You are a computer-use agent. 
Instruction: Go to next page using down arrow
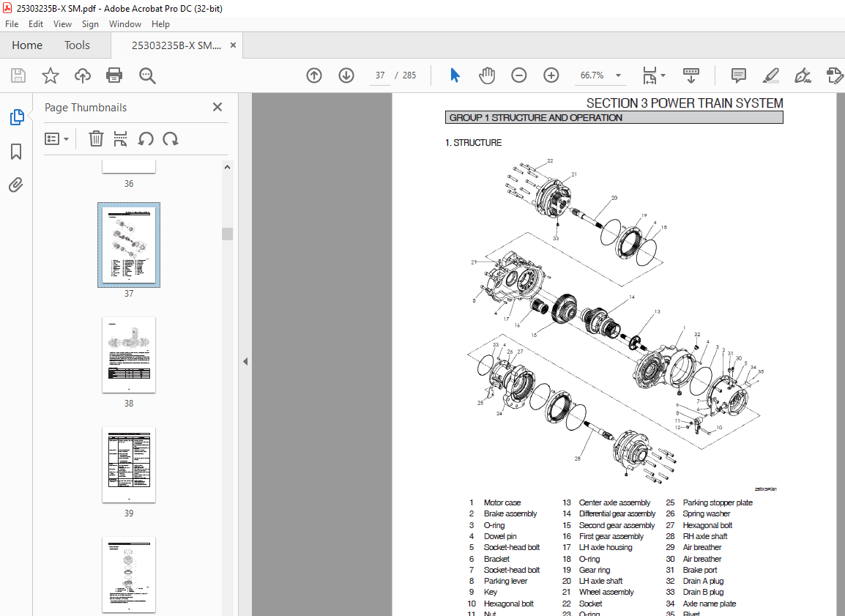346,75
